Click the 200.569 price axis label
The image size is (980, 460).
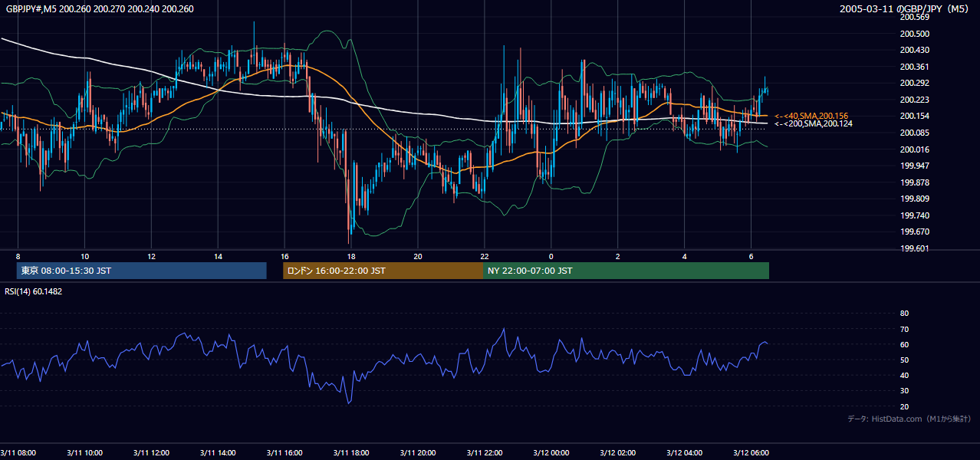coord(915,17)
